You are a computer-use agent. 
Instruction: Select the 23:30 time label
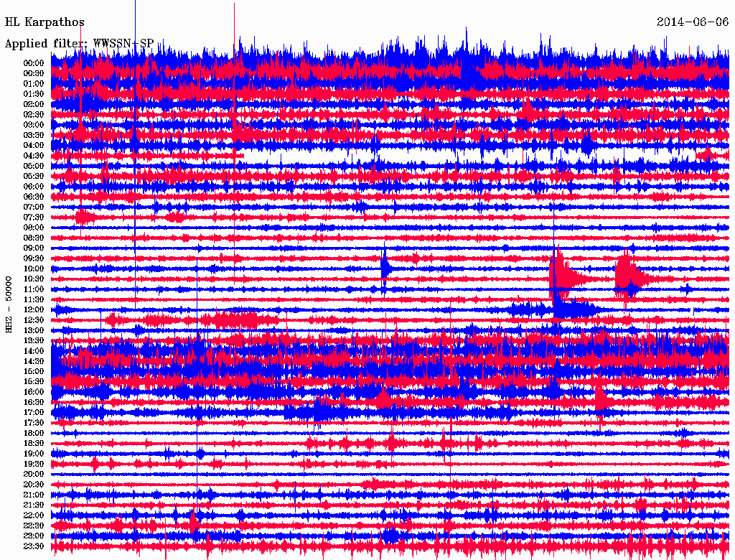pyautogui.click(x=34, y=546)
